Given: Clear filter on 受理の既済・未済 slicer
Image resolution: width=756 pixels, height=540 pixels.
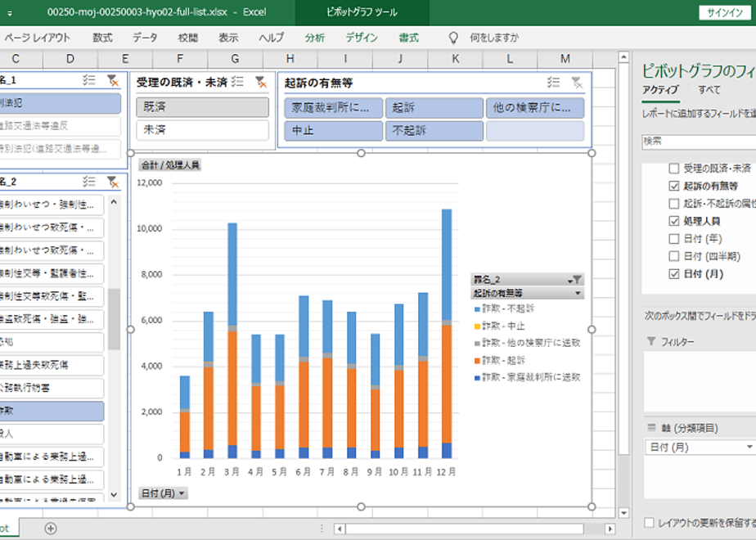Looking at the screenshot, I should (261, 82).
